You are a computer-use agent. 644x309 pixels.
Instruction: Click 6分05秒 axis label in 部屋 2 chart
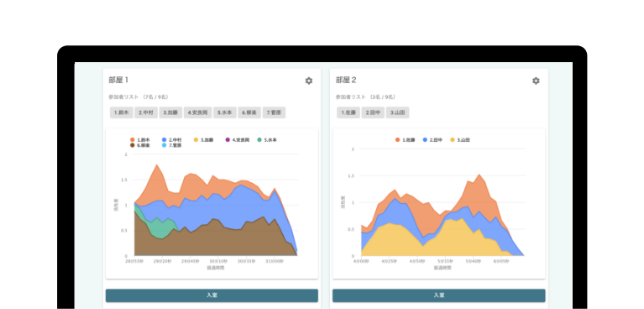[501, 261]
